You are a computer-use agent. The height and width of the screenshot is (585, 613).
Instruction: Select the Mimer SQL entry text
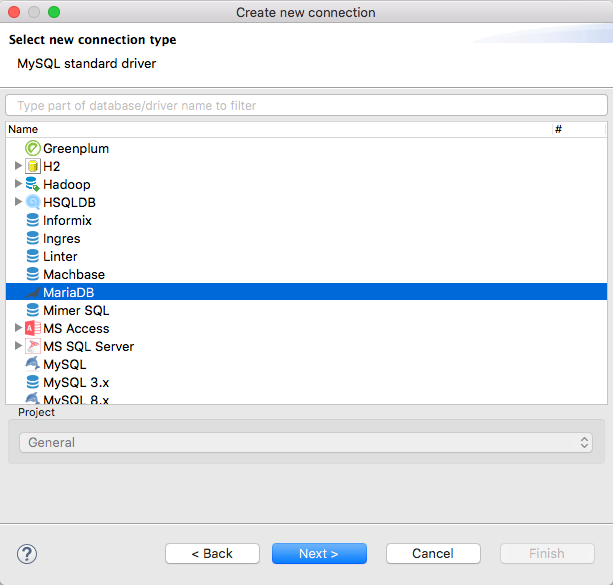point(76,310)
